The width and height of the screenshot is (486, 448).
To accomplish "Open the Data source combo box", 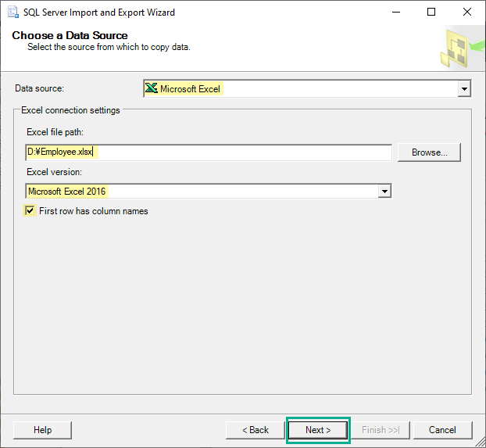I will pyautogui.click(x=307, y=88).
